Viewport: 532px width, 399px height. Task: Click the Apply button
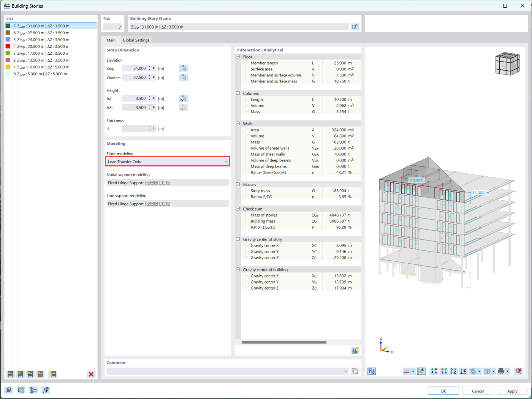[x=512, y=391]
